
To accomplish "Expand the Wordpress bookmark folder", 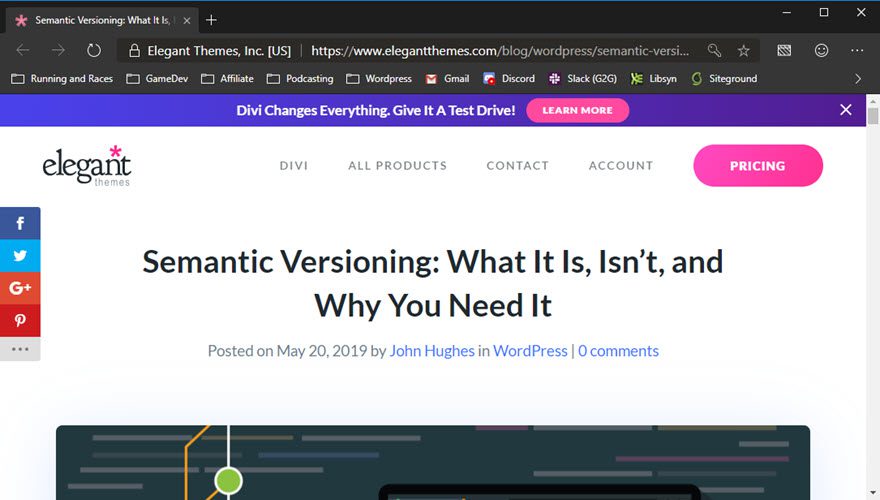I will [x=379, y=79].
